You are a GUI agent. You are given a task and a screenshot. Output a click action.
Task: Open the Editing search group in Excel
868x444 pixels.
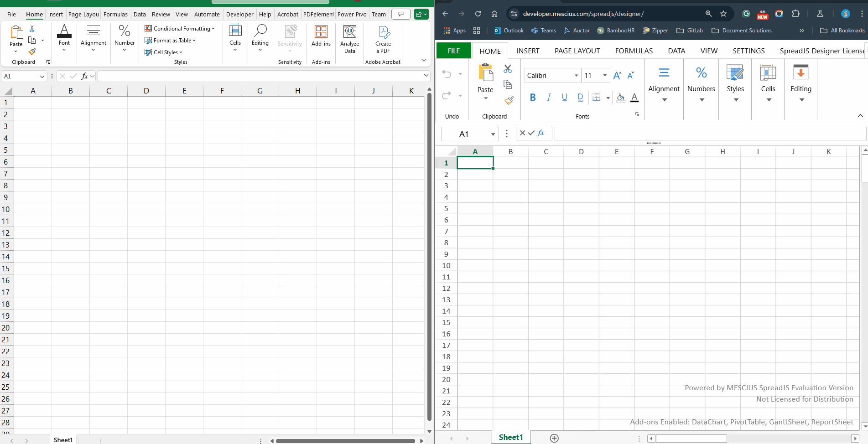tap(260, 38)
